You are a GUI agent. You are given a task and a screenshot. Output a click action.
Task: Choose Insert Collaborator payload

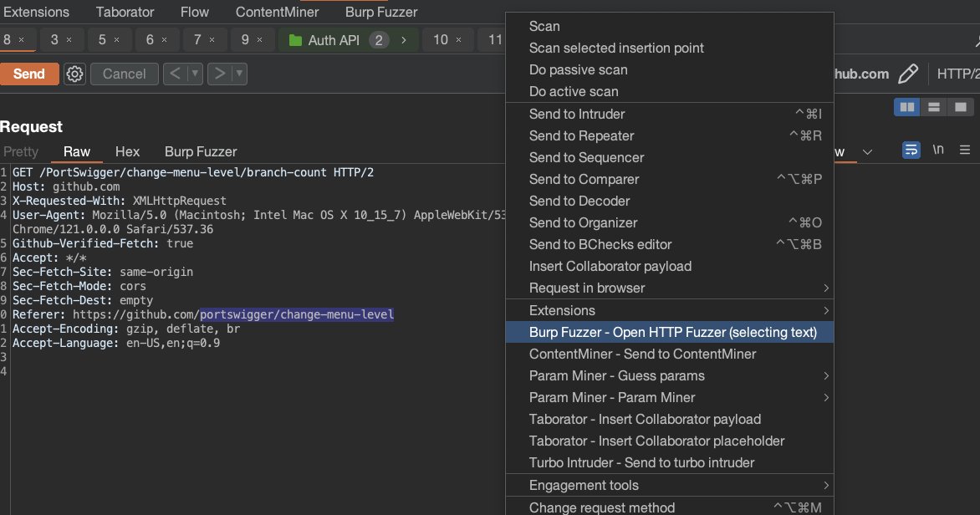click(670, 266)
